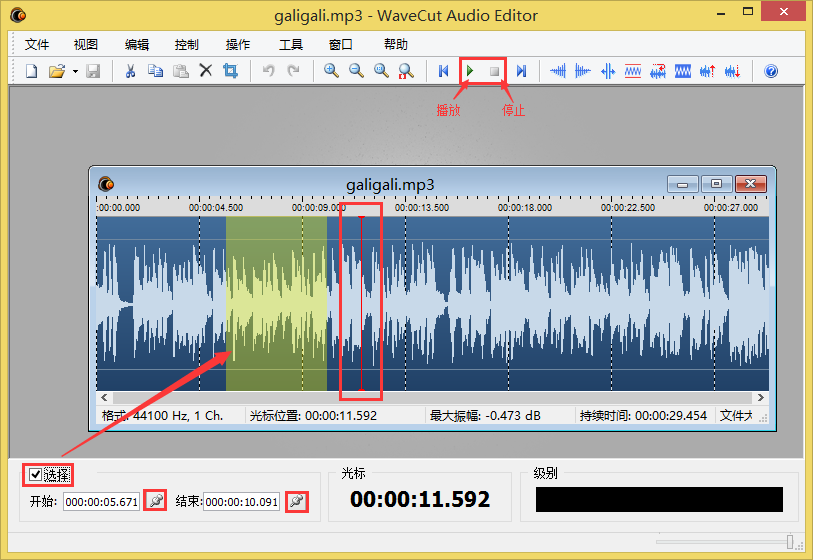Click the 持续时间 00:00:29.454 status entry
813x560 pixels.
pos(643,416)
